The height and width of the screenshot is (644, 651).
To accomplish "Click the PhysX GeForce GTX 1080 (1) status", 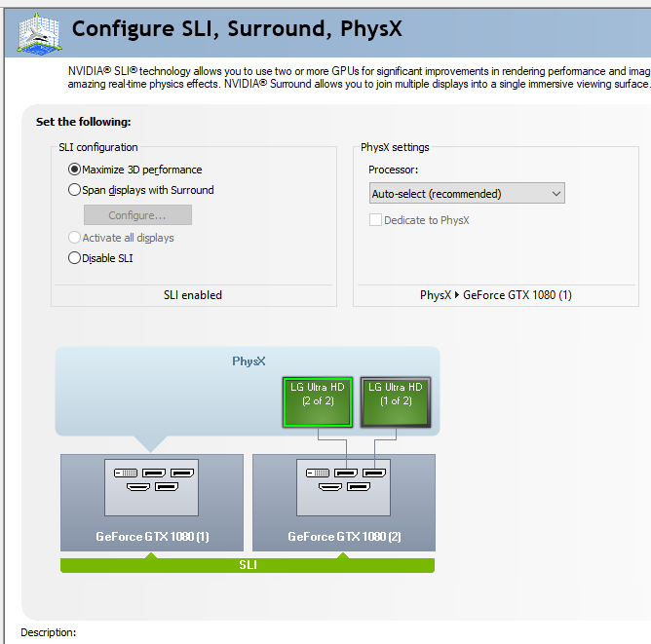I will point(496,295).
